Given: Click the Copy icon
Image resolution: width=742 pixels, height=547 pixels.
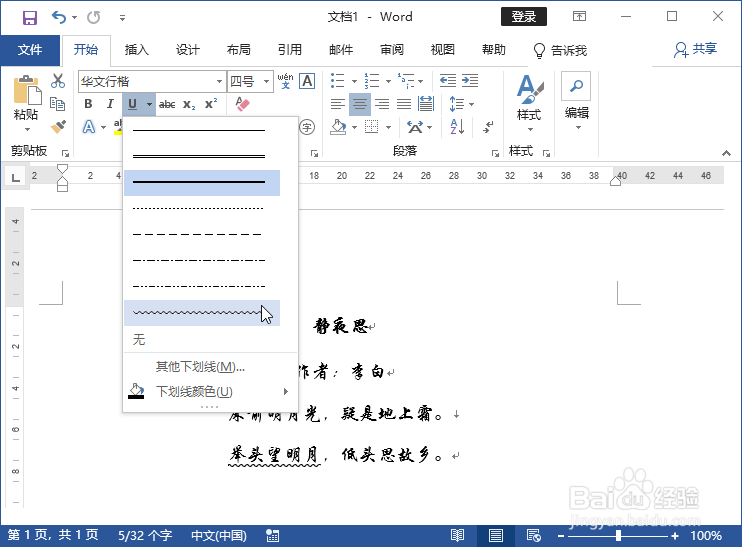Looking at the screenshot, I should 58,104.
